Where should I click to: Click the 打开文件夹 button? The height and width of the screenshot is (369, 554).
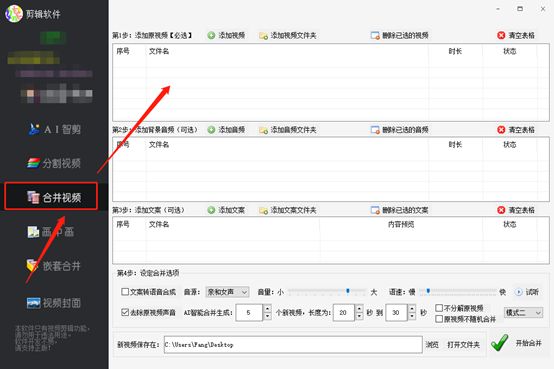[464, 345]
